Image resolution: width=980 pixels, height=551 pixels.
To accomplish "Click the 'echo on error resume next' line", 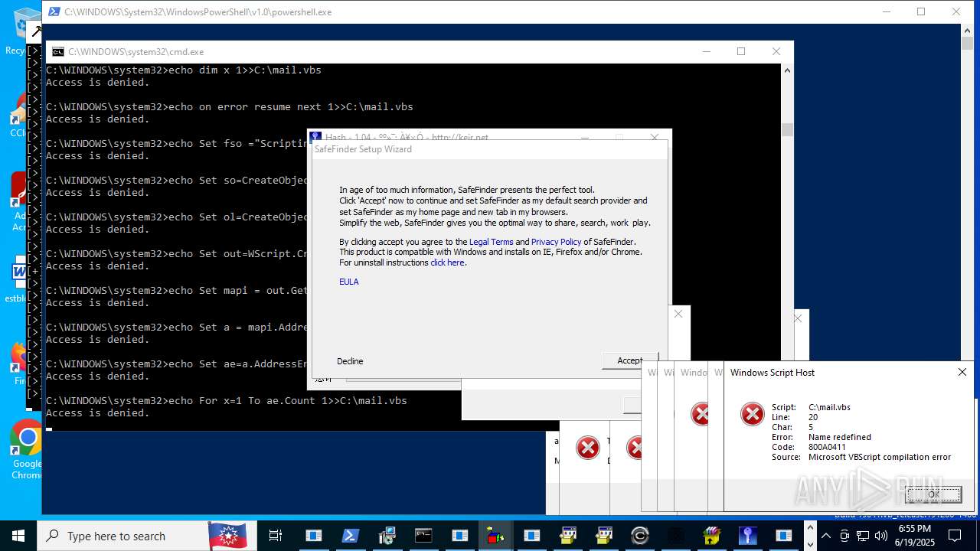I will pyautogui.click(x=230, y=107).
